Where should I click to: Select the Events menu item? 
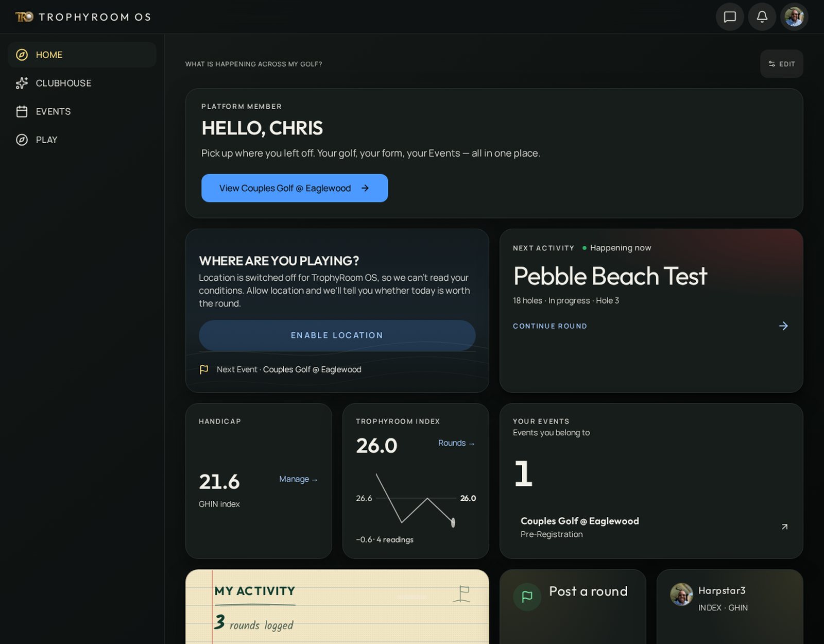[82, 111]
